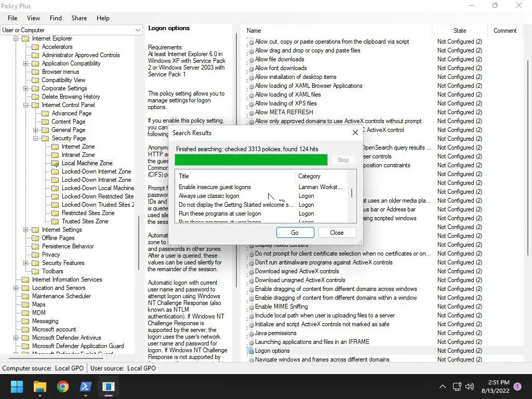
Task: Click the Comment column header
Action: click(505, 31)
